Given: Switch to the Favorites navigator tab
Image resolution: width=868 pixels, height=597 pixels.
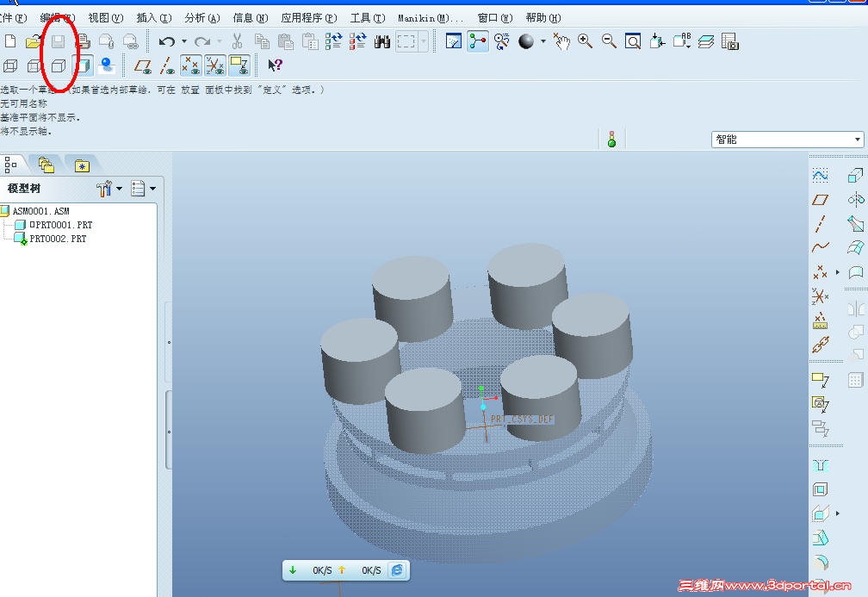Looking at the screenshot, I should 82,165.
